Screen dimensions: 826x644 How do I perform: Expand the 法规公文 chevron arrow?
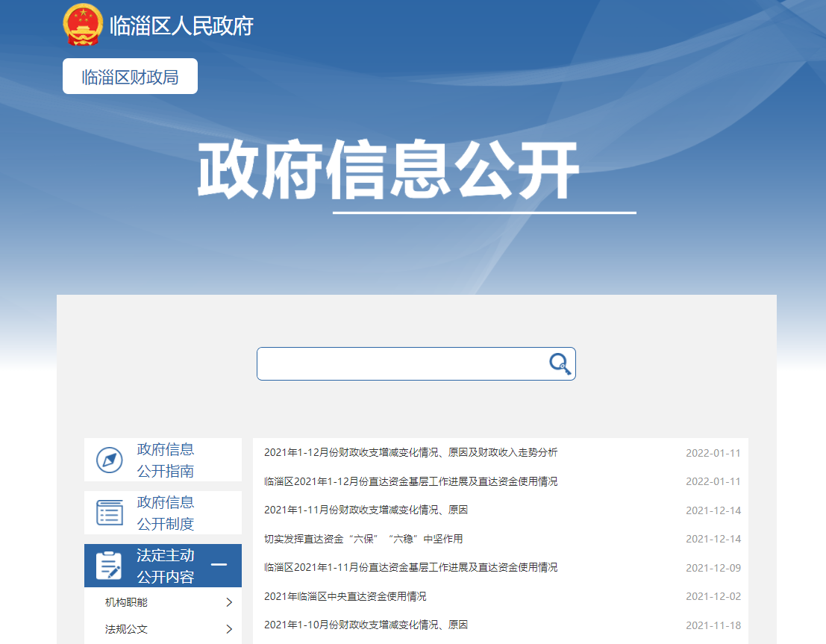pos(229,629)
